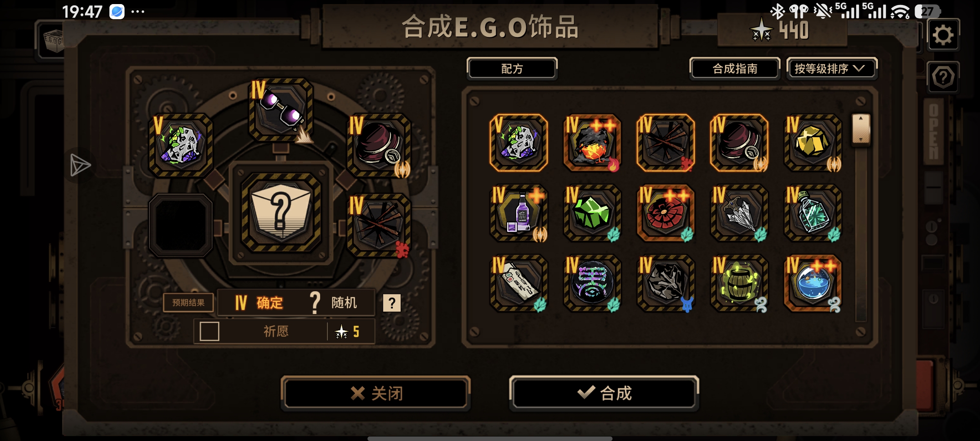Select the green barrel gift in list

(x=739, y=283)
